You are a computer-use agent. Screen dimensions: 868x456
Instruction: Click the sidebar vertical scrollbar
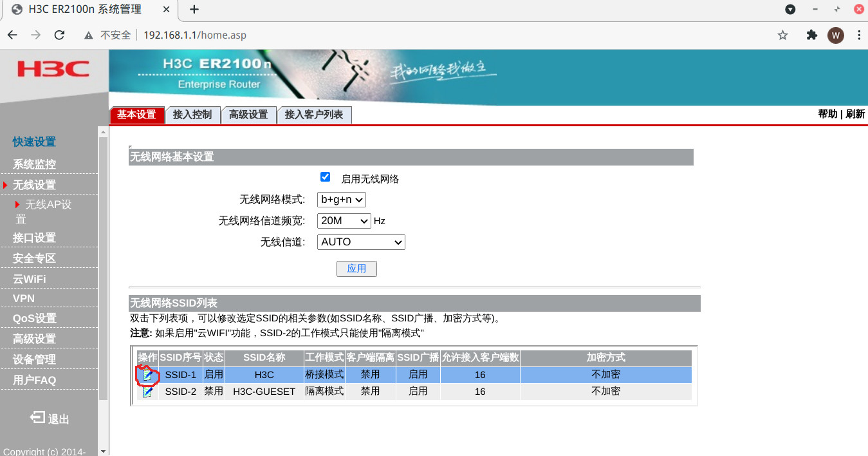[x=103, y=268]
